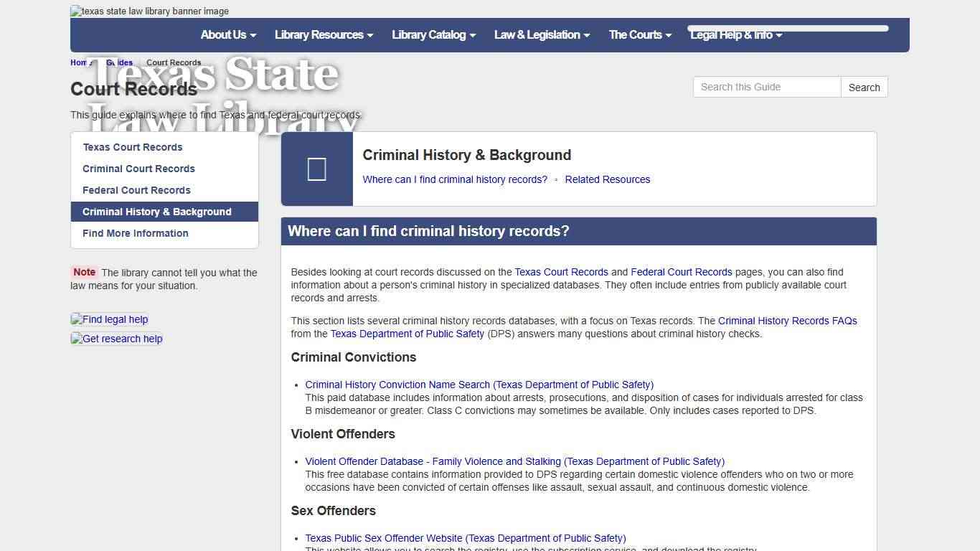
Task: Click the Find legal help graphic
Action: pyautogui.click(x=109, y=319)
